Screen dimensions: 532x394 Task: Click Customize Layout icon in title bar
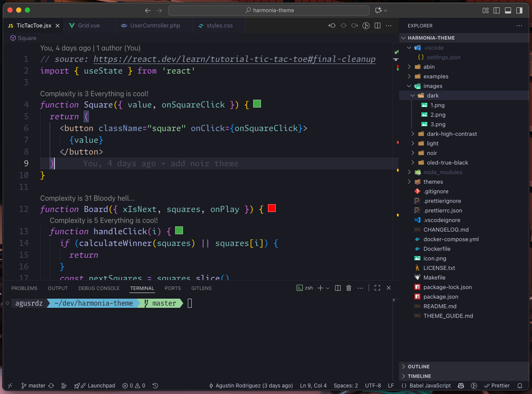pyautogui.click(x=486, y=10)
